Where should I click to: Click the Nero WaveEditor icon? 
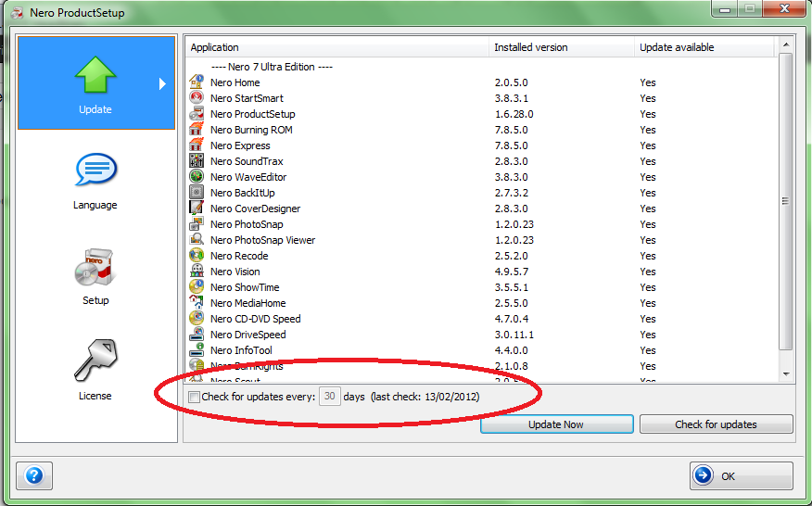(197, 177)
